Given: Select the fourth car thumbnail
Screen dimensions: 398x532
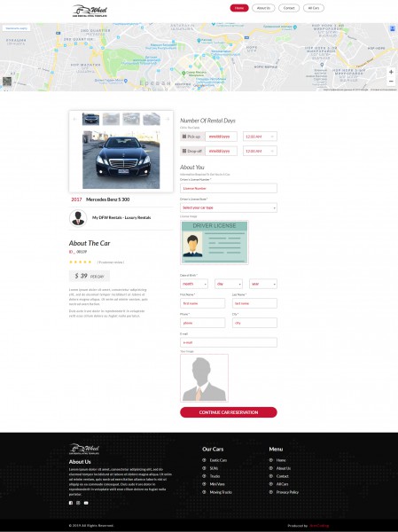Looking at the screenshot, I should coord(152,119).
